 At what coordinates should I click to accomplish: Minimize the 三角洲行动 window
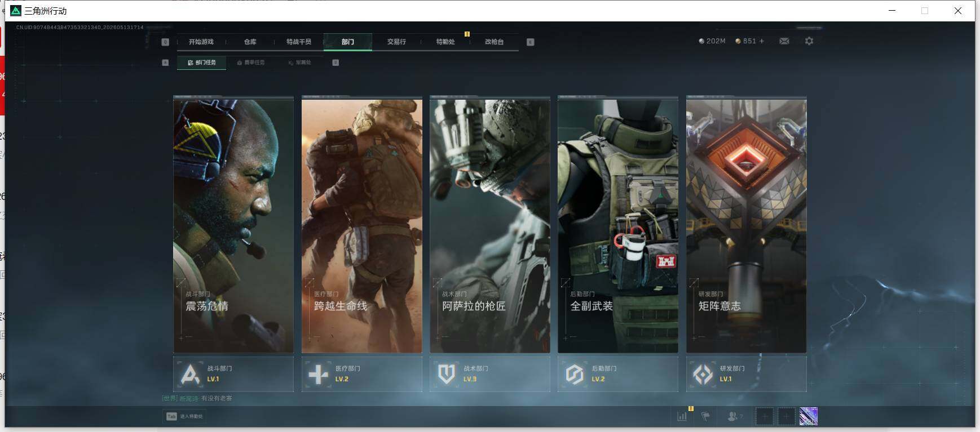pos(892,11)
